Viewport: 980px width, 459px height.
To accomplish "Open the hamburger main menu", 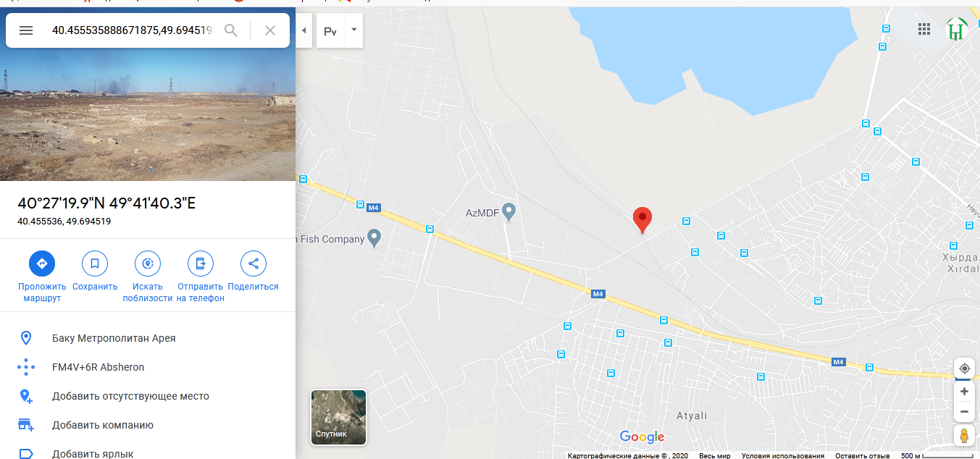I will pyautogui.click(x=26, y=30).
